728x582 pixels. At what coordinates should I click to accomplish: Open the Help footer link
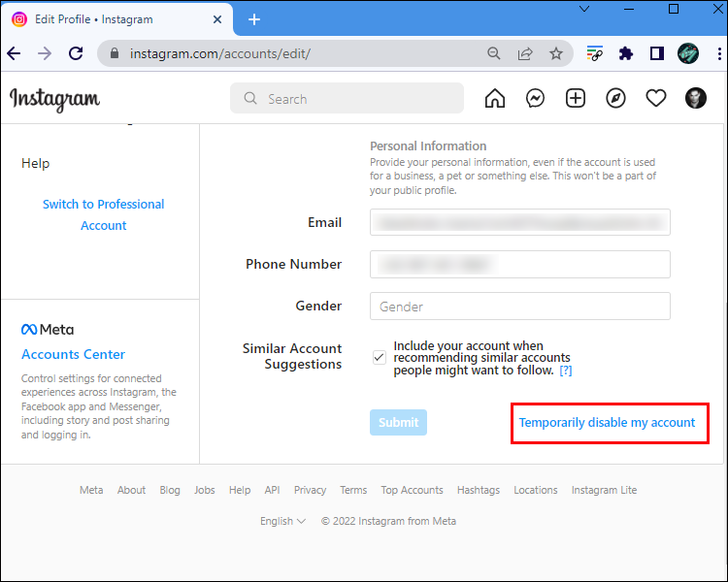[x=240, y=490]
